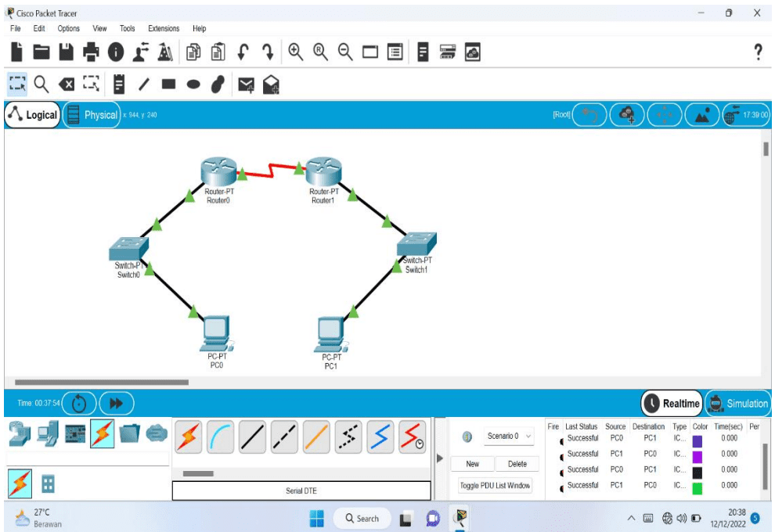Pick the Draw Ellipse tool

click(x=194, y=84)
